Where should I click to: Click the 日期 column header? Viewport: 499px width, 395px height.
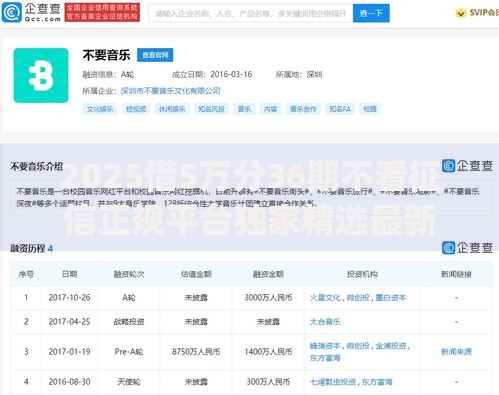click(70, 274)
